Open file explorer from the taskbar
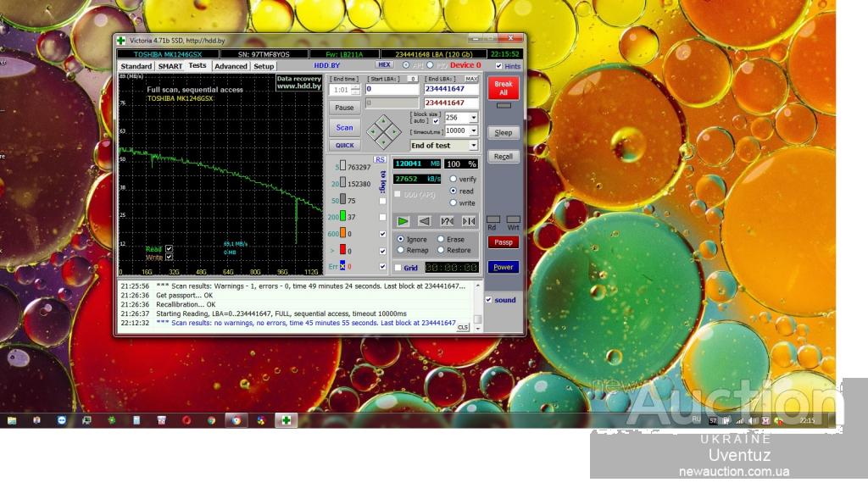868x488 pixels. (x=12, y=420)
